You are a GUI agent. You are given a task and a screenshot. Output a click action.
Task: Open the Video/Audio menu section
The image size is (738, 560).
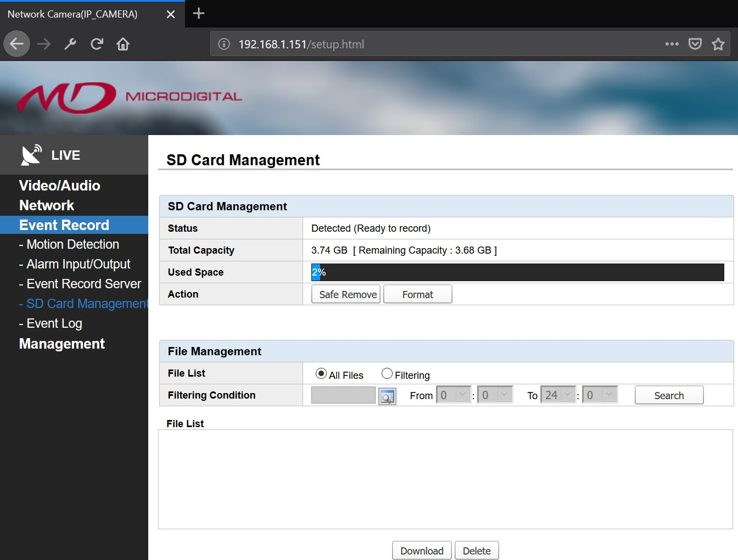pyautogui.click(x=60, y=186)
